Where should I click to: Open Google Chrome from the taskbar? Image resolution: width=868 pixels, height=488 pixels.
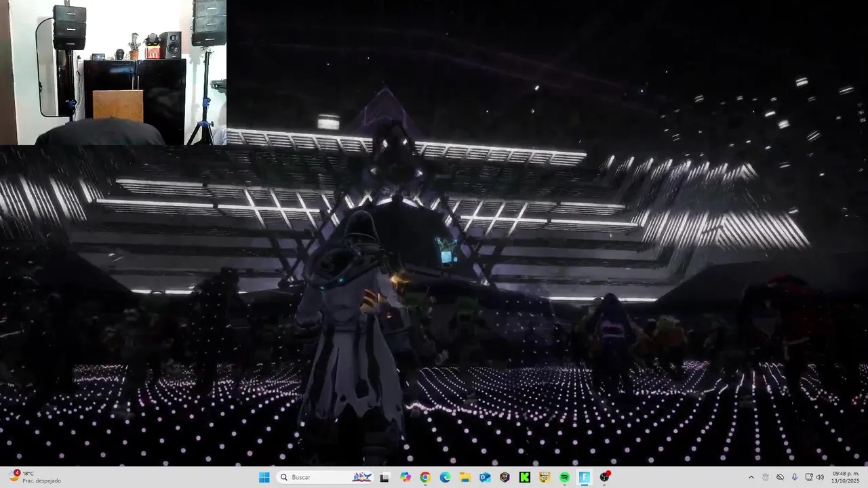pyautogui.click(x=425, y=477)
